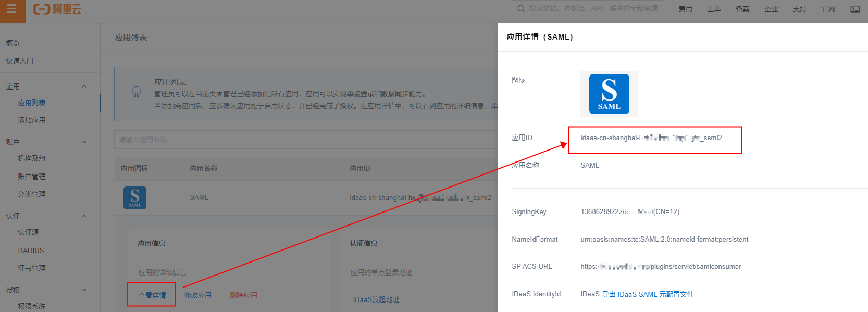Viewport: 868px width, 312px height.
Task: Click the SigningKey value
Action: tap(630, 211)
